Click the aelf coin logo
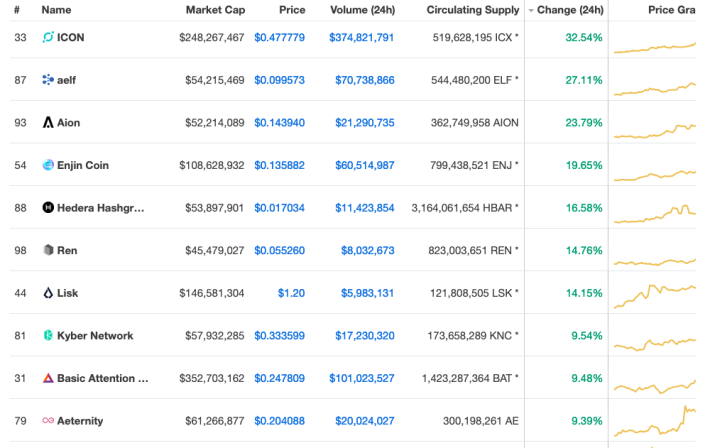Screen dimensions: 710x448 tap(48, 80)
